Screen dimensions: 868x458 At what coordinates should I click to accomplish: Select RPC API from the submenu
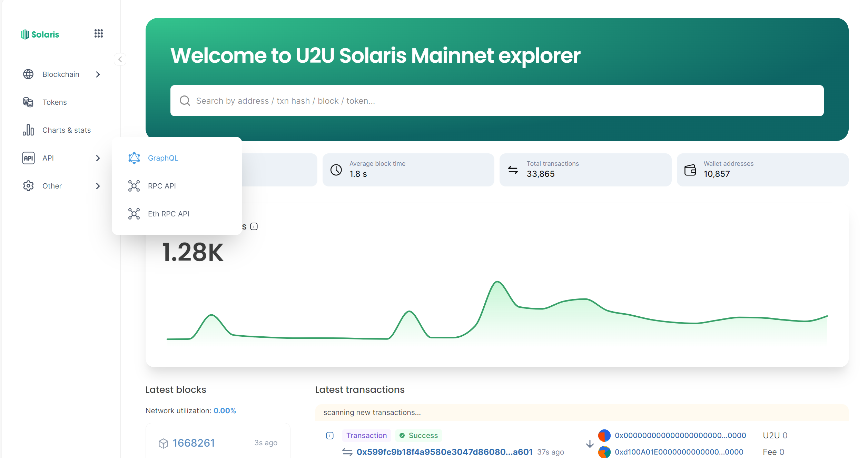tap(161, 186)
